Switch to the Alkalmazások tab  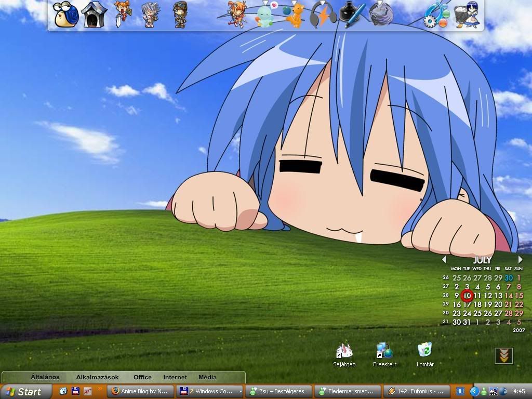click(97, 377)
